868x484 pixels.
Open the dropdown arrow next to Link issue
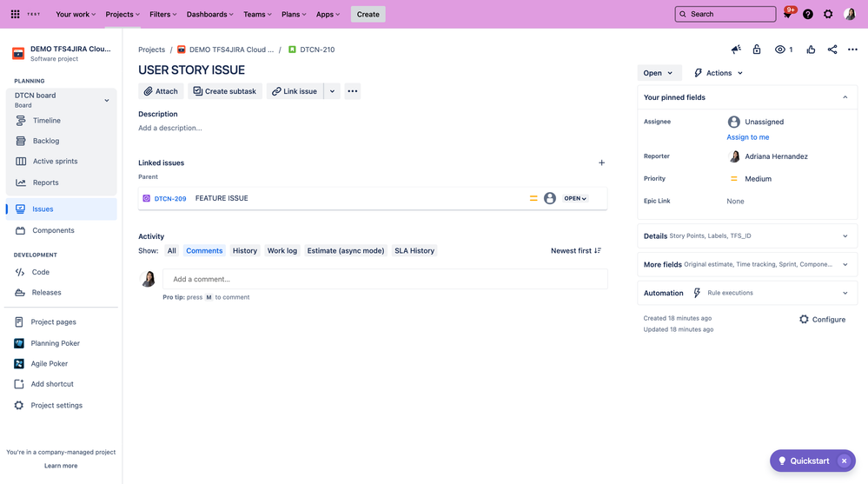pos(332,91)
